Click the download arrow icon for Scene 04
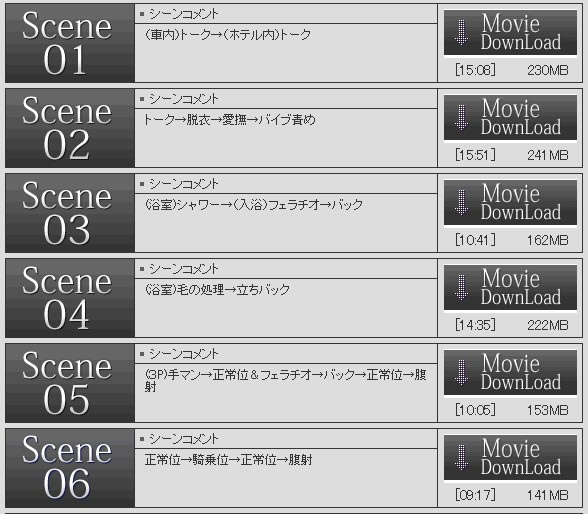The height and width of the screenshot is (514, 588). click(461, 288)
